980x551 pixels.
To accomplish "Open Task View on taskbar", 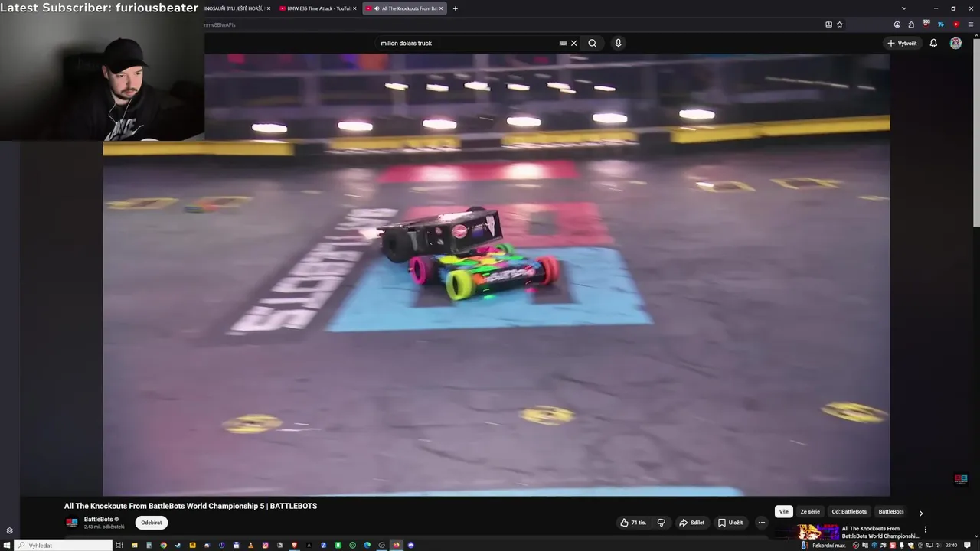I will pos(119,545).
